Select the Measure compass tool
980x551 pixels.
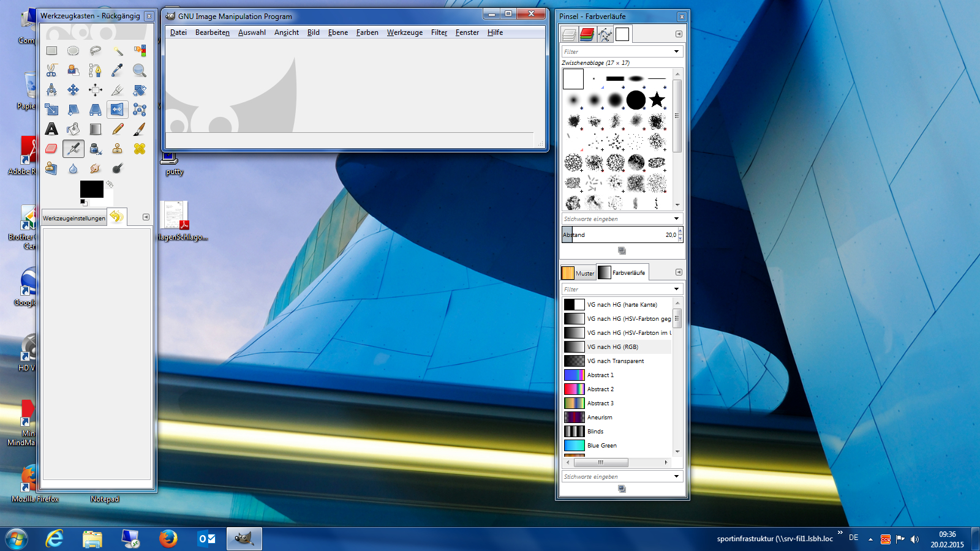[51, 90]
